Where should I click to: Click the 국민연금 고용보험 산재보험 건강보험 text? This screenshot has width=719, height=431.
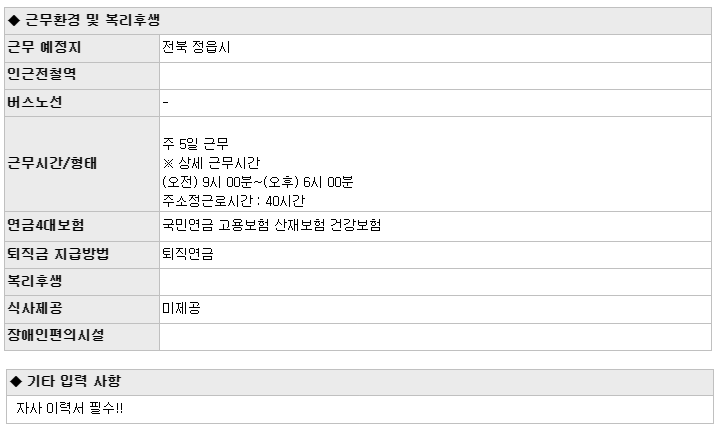pyautogui.click(x=271, y=225)
